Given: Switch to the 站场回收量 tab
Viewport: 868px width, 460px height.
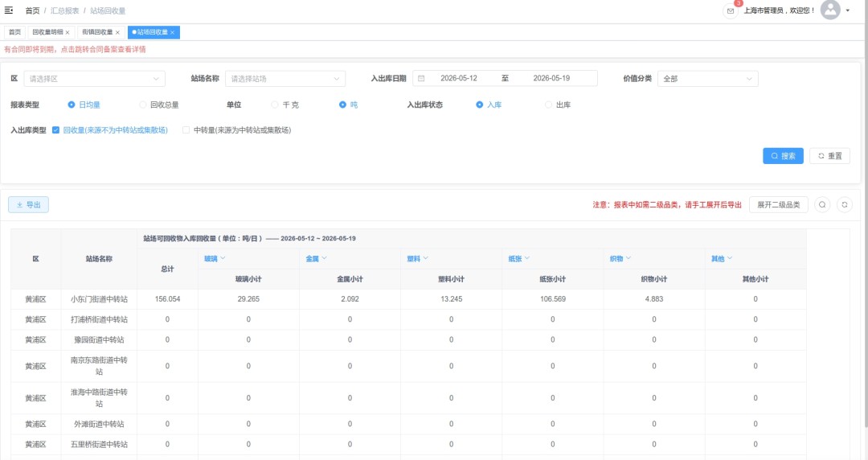Looking at the screenshot, I should click(152, 32).
